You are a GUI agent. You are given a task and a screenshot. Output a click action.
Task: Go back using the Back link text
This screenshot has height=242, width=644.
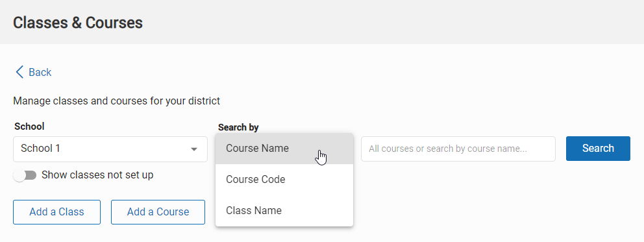40,72
